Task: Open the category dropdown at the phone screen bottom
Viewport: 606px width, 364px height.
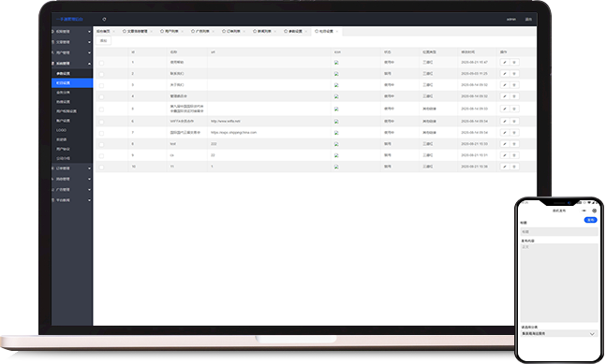Action: (558, 333)
